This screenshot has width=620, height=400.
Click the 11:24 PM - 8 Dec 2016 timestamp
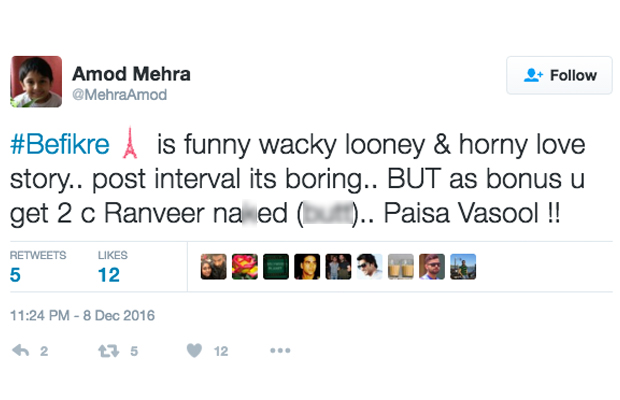click(83, 315)
